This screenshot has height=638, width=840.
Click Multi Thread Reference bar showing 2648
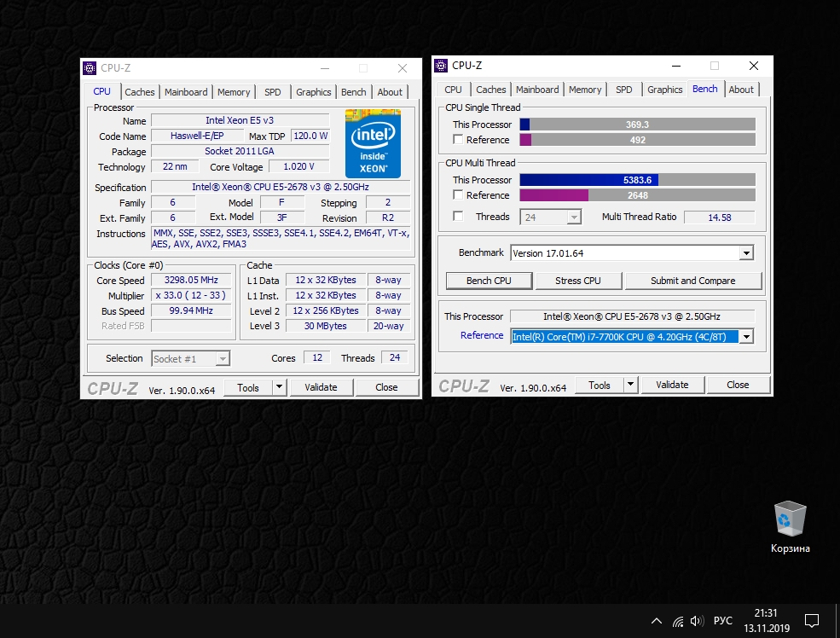point(638,195)
